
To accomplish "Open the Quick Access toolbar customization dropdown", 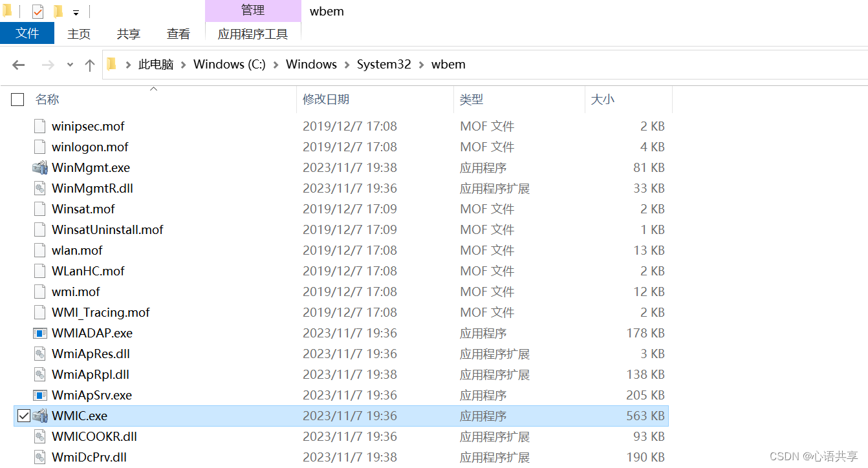I will pos(75,11).
